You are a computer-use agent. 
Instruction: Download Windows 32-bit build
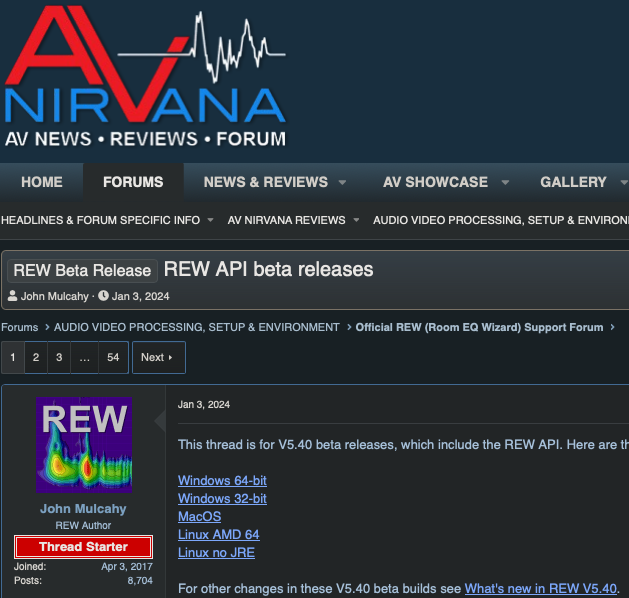point(222,499)
